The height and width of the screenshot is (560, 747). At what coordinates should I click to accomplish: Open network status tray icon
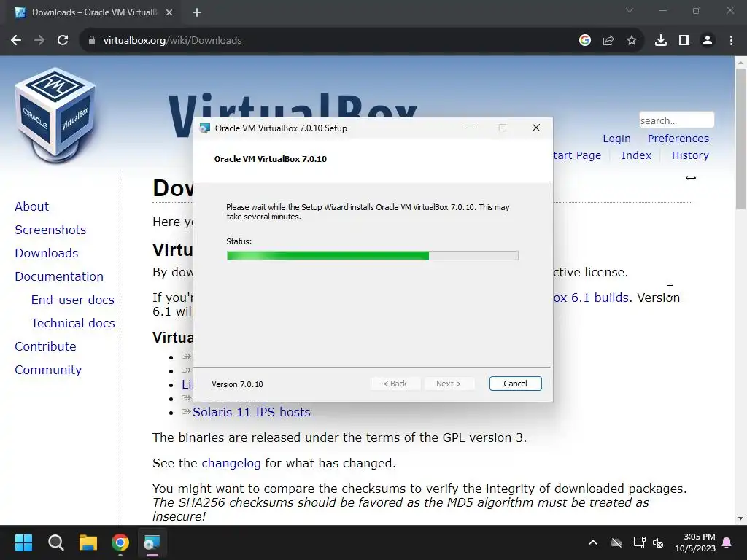click(x=639, y=542)
